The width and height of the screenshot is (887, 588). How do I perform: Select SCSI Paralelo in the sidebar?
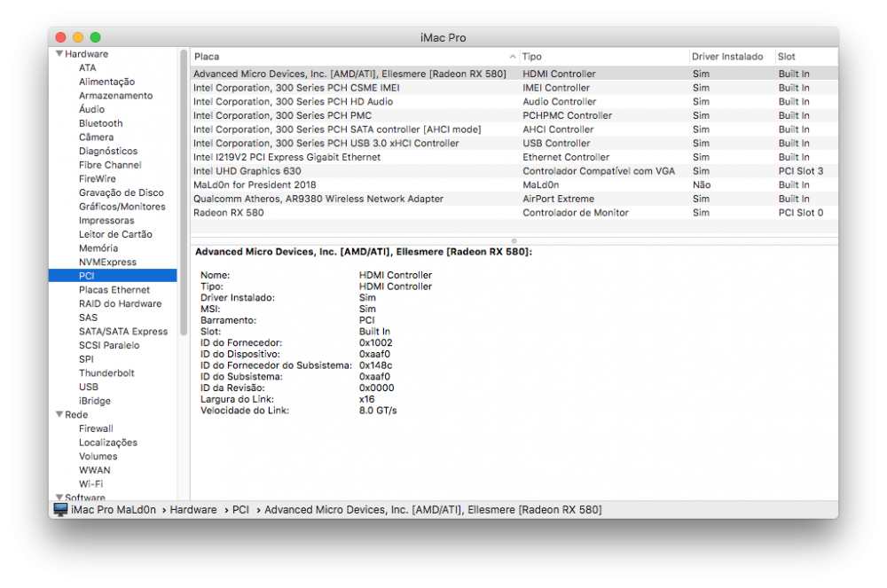click(109, 345)
